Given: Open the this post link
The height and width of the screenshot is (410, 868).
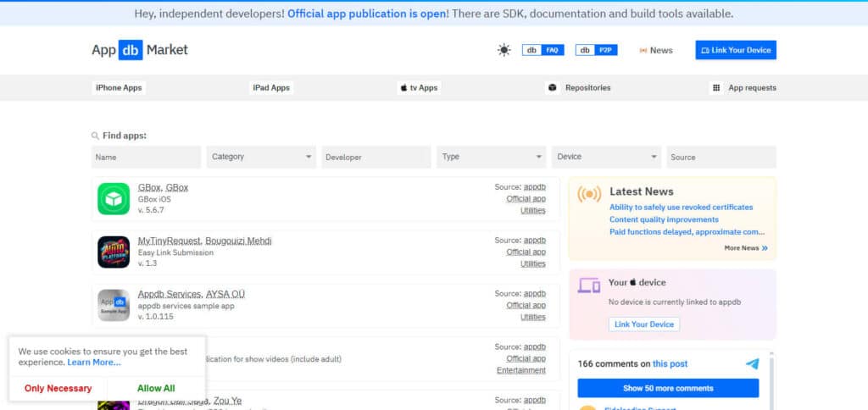Looking at the screenshot, I should (x=670, y=364).
